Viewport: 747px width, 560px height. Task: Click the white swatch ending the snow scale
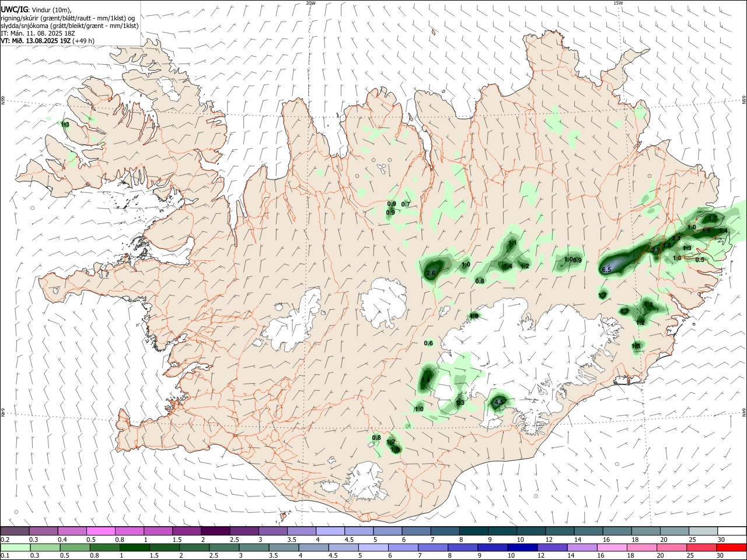click(x=732, y=531)
